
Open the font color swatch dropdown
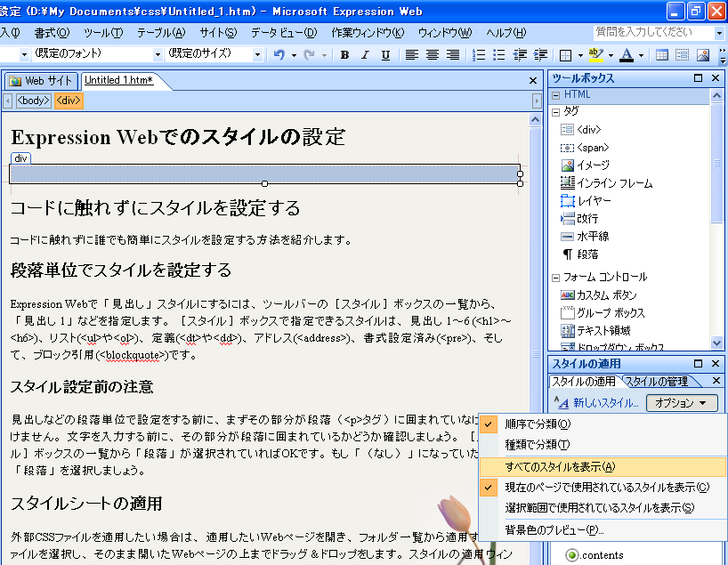(639, 55)
